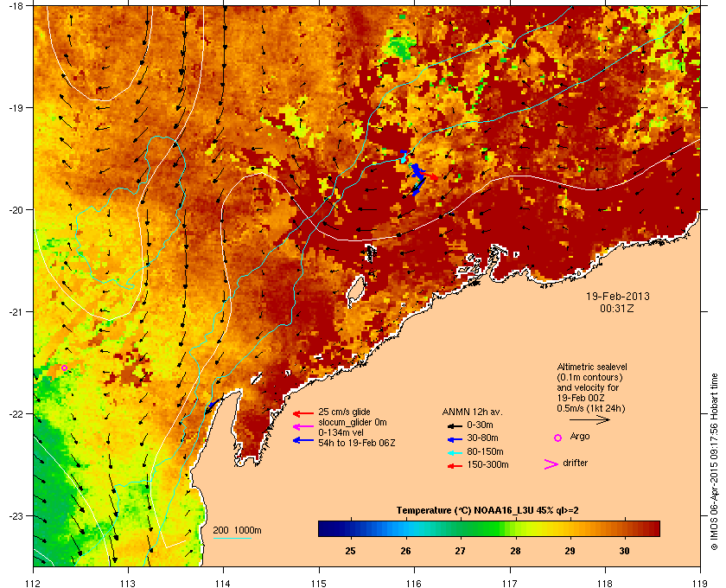
Task: Click the '54h to 19-Feb 06Z' label
Action: (356, 443)
